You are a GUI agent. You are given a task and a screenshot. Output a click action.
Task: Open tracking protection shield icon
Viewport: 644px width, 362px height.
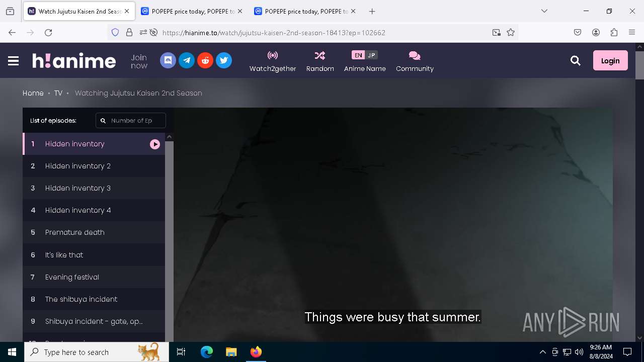(115, 32)
